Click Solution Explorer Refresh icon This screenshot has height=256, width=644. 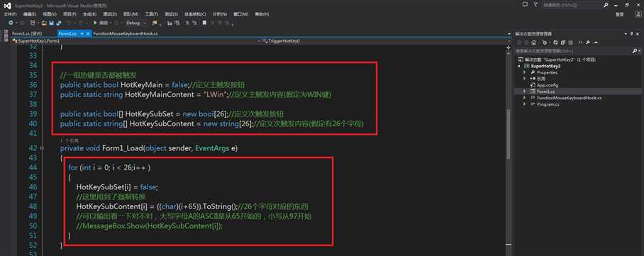click(555, 43)
